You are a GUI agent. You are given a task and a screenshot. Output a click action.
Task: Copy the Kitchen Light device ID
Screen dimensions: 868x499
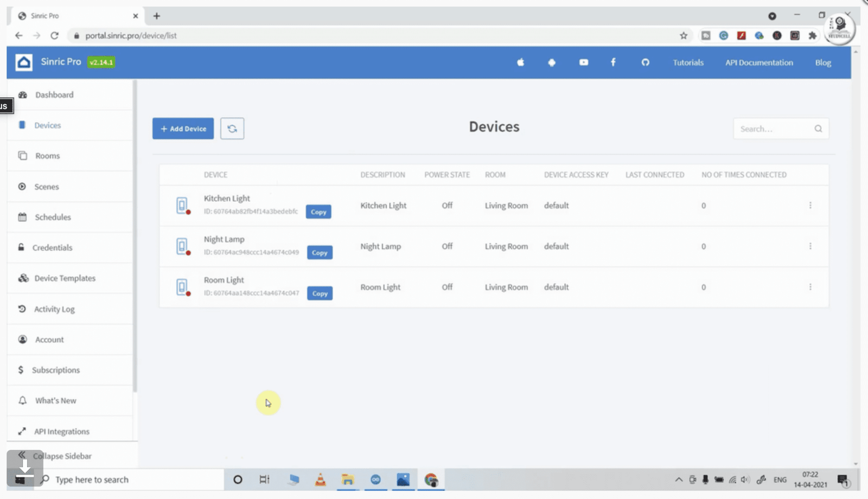point(318,212)
